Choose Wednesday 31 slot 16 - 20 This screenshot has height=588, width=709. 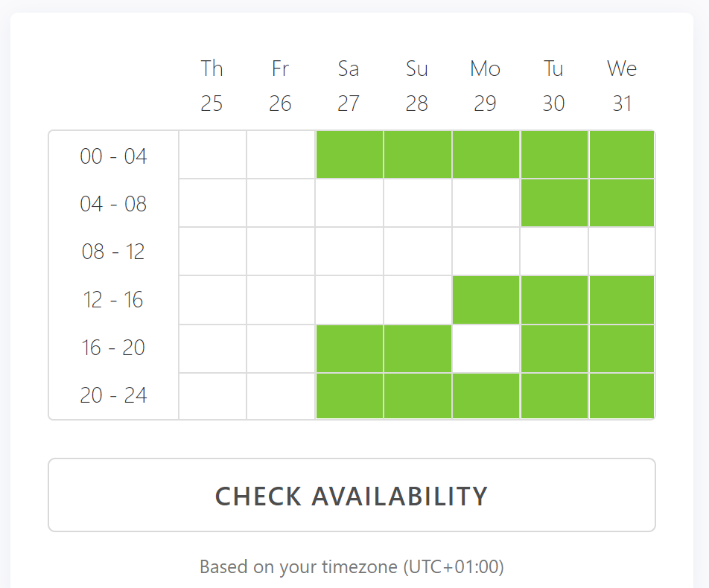622,348
